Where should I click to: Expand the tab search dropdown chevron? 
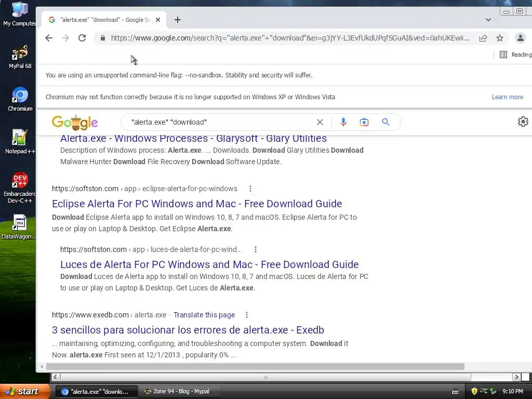[x=488, y=20]
